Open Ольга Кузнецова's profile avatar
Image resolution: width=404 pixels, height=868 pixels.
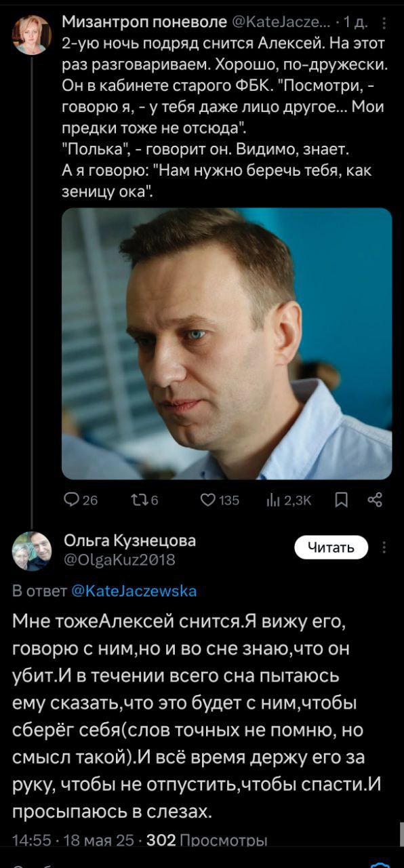coord(31,551)
